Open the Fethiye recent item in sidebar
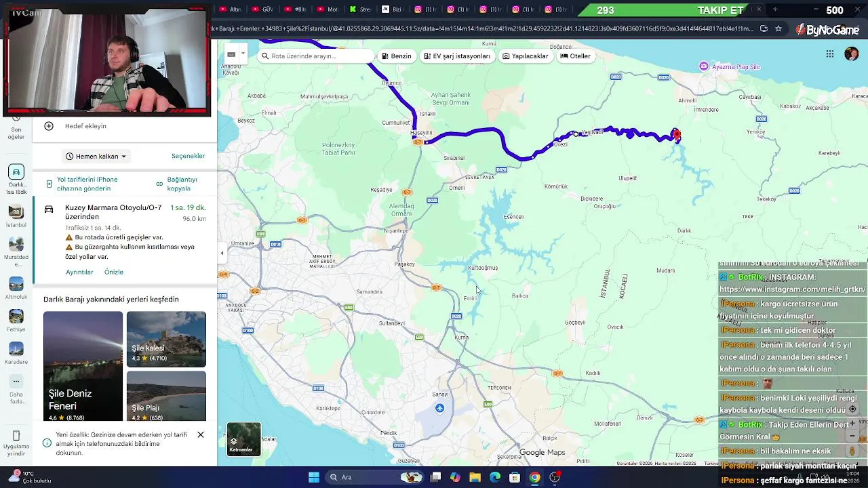The height and width of the screenshot is (488, 868). pyautogui.click(x=16, y=317)
